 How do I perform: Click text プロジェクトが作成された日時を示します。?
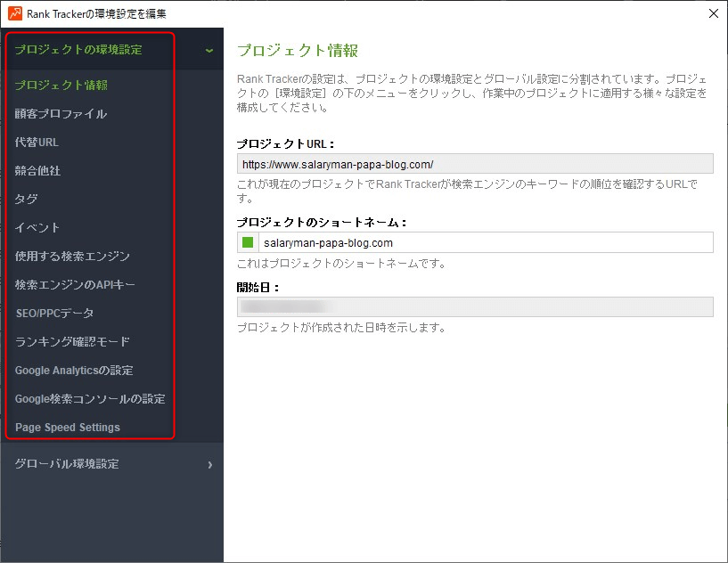[341, 328]
